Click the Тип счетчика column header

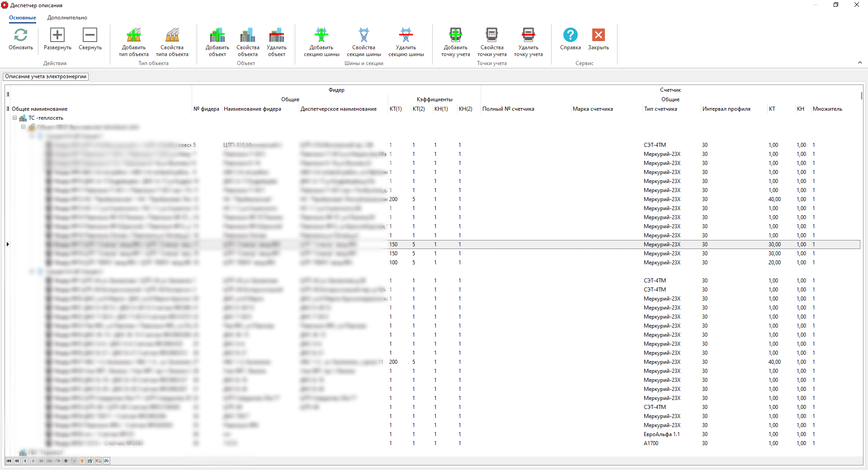(x=660, y=109)
